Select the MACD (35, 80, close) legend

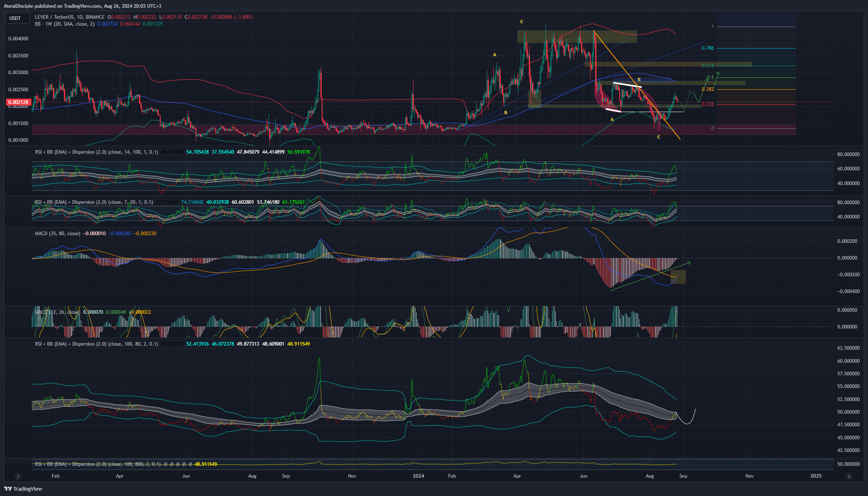pyautogui.click(x=57, y=234)
